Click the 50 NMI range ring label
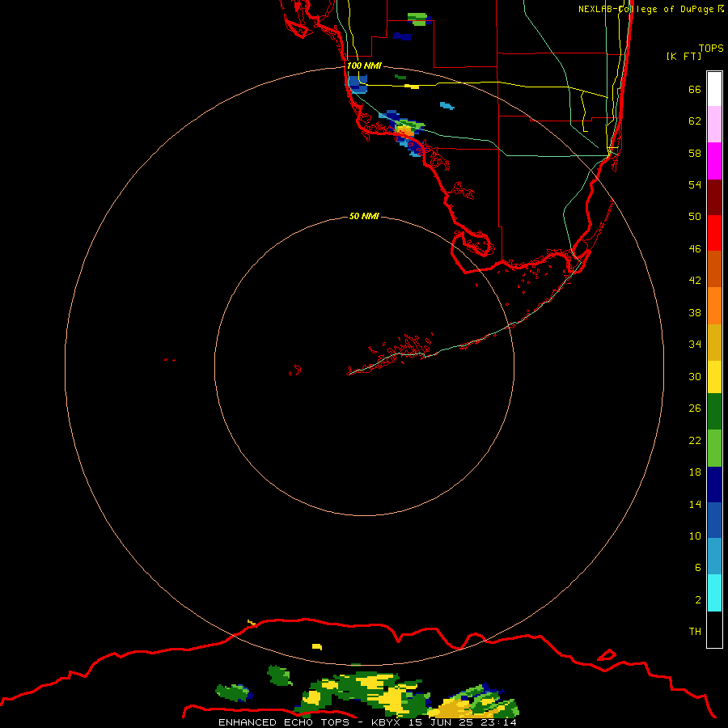 pyautogui.click(x=364, y=216)
